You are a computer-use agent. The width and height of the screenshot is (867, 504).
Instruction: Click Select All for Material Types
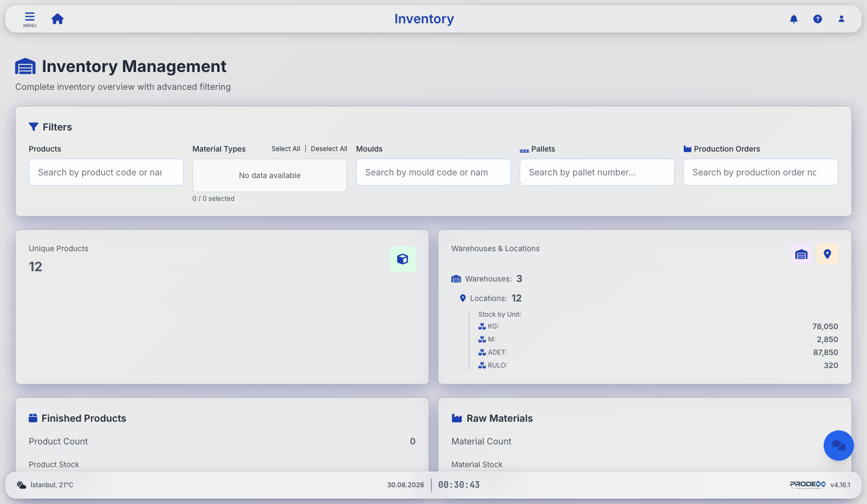pos(286,149)
